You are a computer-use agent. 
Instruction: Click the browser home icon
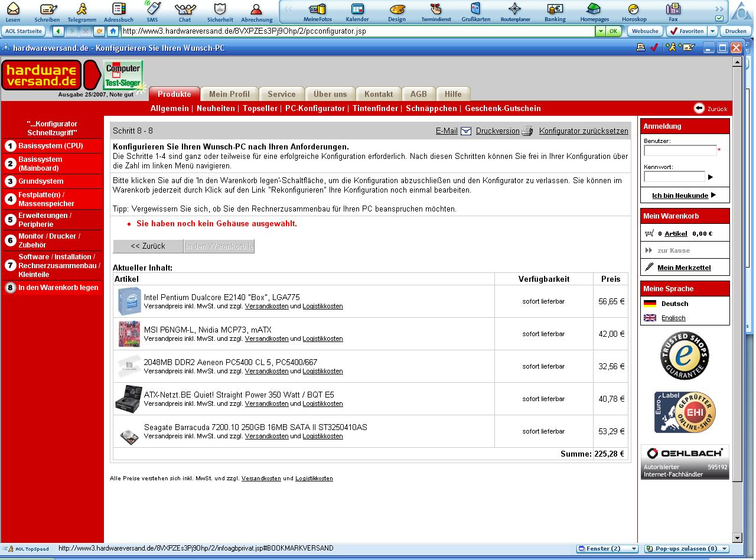[x=113, y=31]
